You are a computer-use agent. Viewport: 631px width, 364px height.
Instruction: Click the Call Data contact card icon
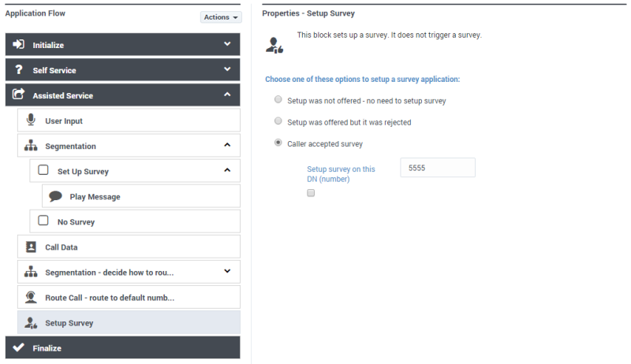pos(32,247)
